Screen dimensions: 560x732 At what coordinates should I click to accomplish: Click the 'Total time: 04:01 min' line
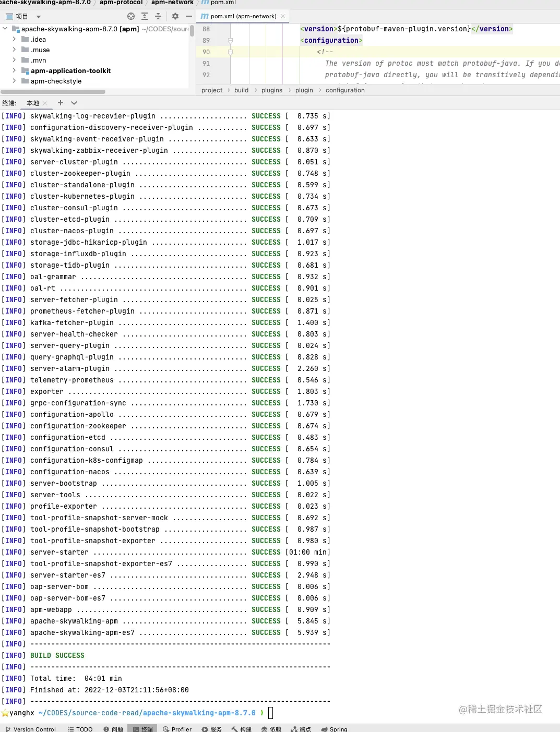(76, 678)
